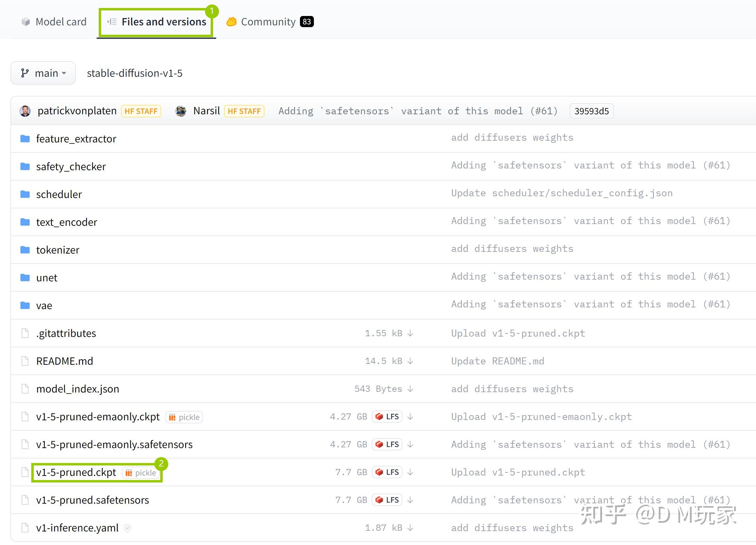Click download arrow for model_index.json
756x545 pixels.
410,389
